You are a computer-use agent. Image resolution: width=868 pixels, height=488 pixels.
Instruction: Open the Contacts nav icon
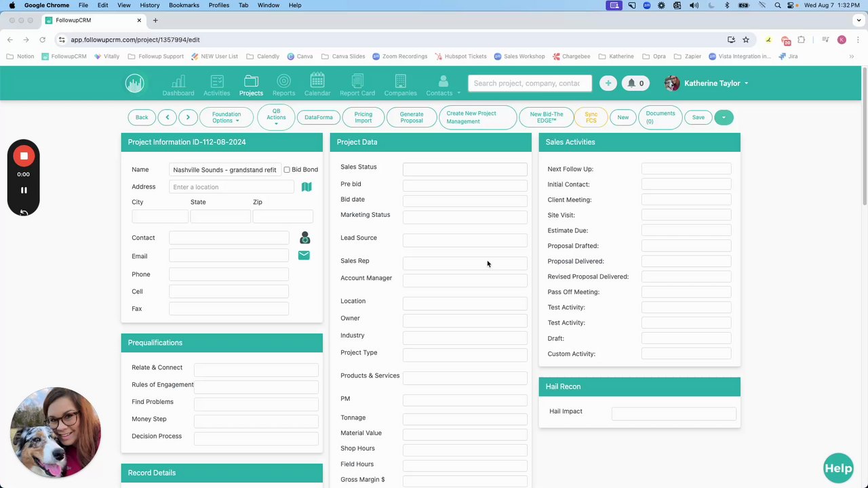pyautogui.click(x=443, y=85)
